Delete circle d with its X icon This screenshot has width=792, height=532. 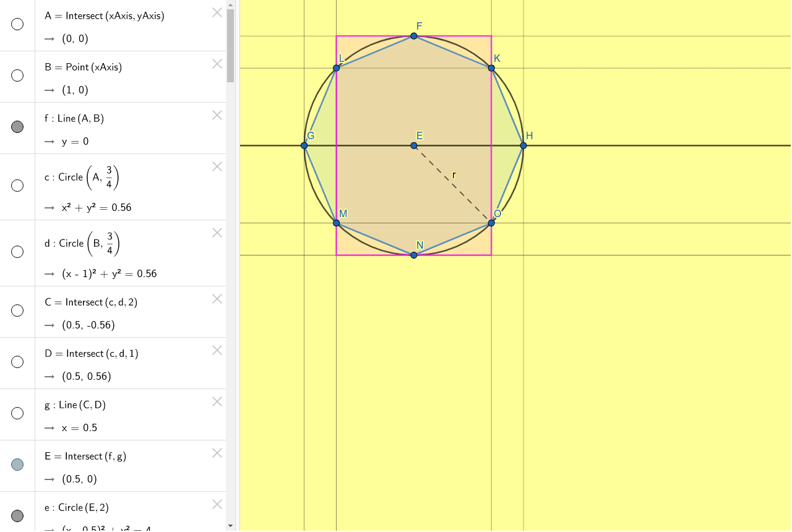point(217,233)
